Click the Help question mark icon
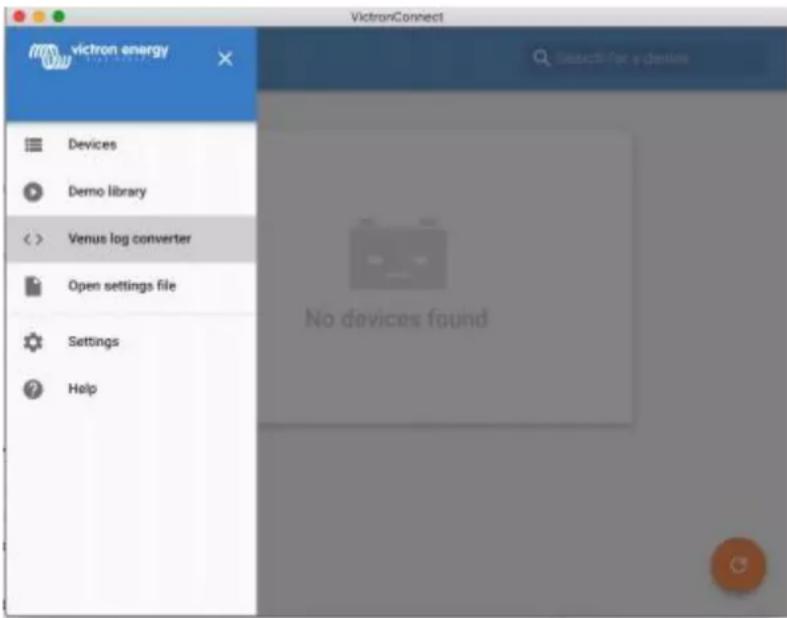Viewport: 787px width, 618px height. pyautogui.click(x=33, y=389)
